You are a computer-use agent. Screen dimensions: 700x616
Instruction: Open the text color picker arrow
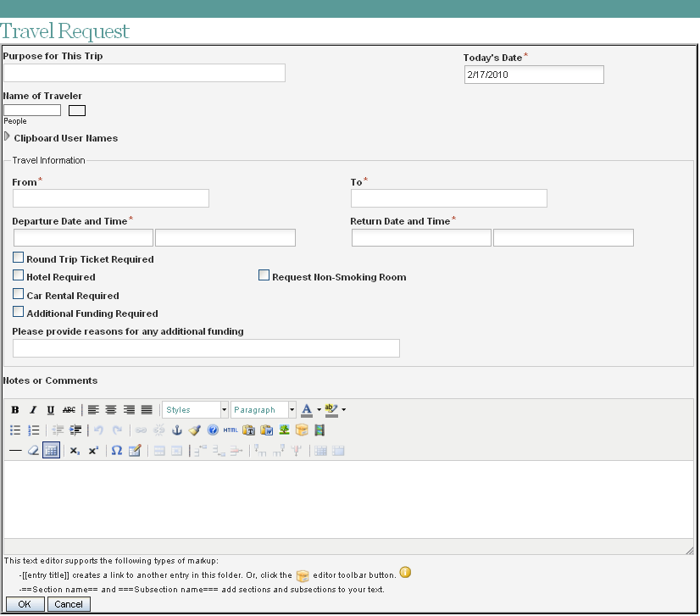coord(319,410)
